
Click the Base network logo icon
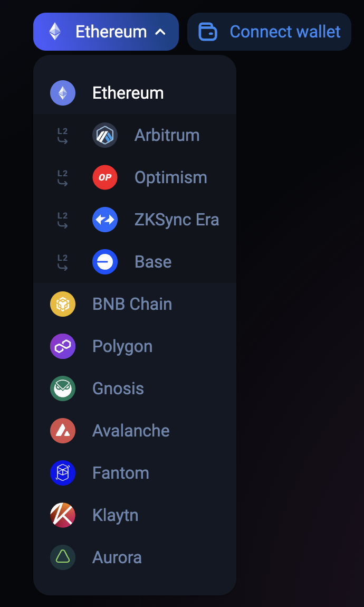pyautogui.click(x=104, y=262)
